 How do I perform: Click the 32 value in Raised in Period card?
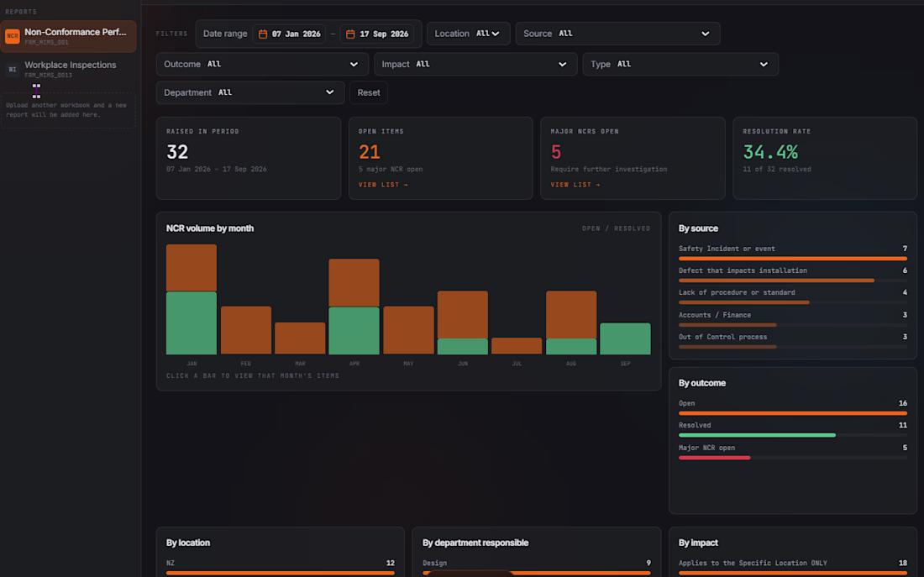click(x=177, y=152)
